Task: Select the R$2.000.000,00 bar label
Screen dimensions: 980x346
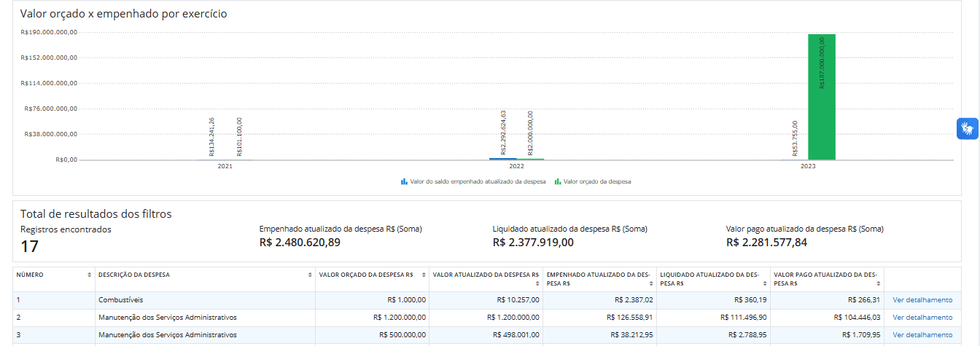Action: 530,133
